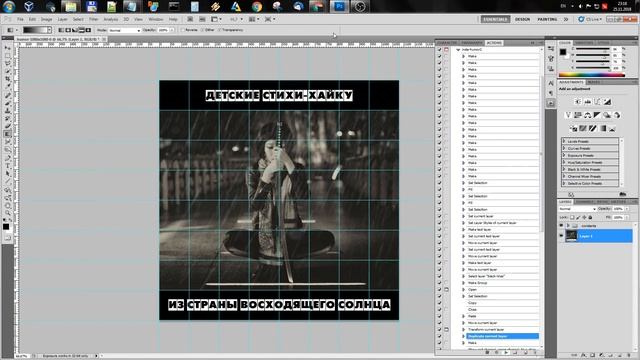Expand the Selective Color Presets list
The width and height of the screenshot is (640, 360).
[564, 183]
